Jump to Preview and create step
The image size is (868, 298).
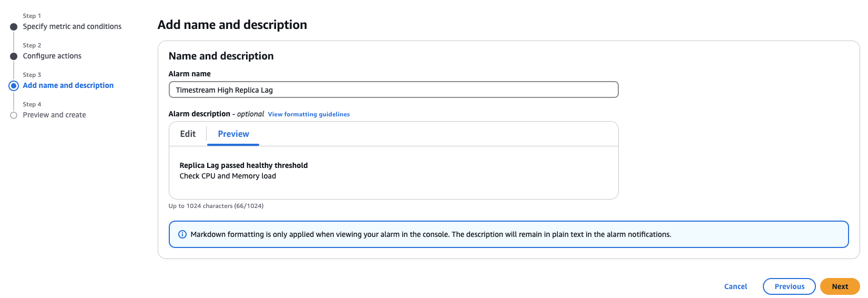click(54, 115)
